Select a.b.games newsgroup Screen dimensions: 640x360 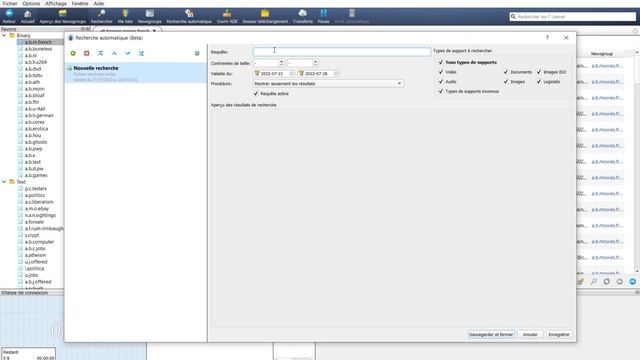tap(36, 175)
